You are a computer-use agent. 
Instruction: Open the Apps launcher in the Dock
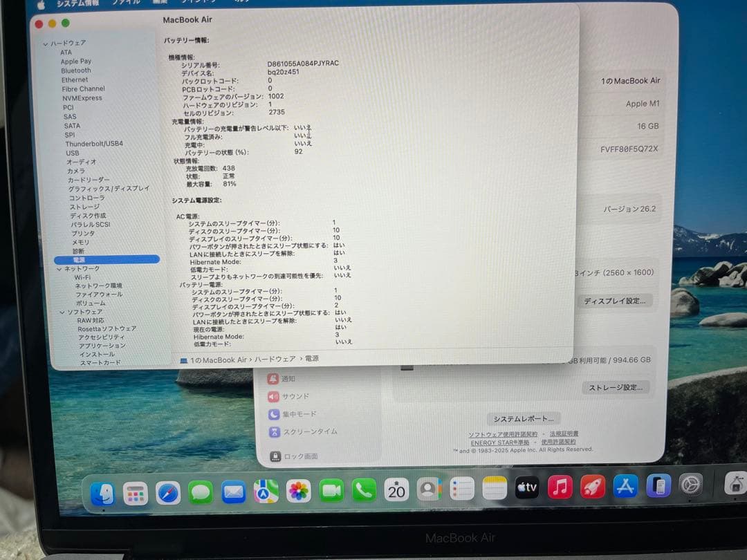point(135,494)
